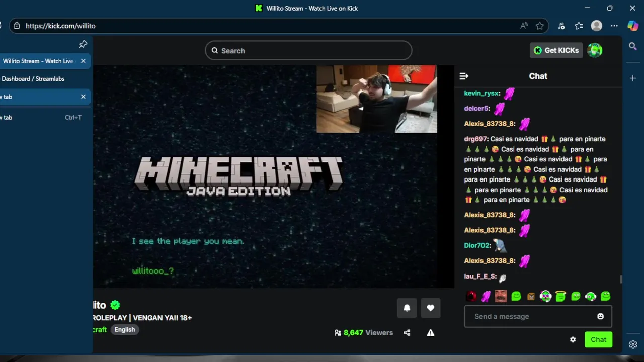The height and width of the screenshot is (362, 644).
Task: Select the laughing man face emote
Action: (501, 296)
